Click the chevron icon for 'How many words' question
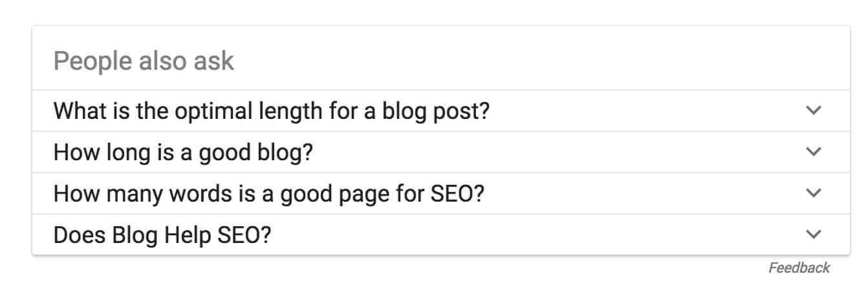Image resolution: width=868 pixels, height=296 pixels. [814, 193]
